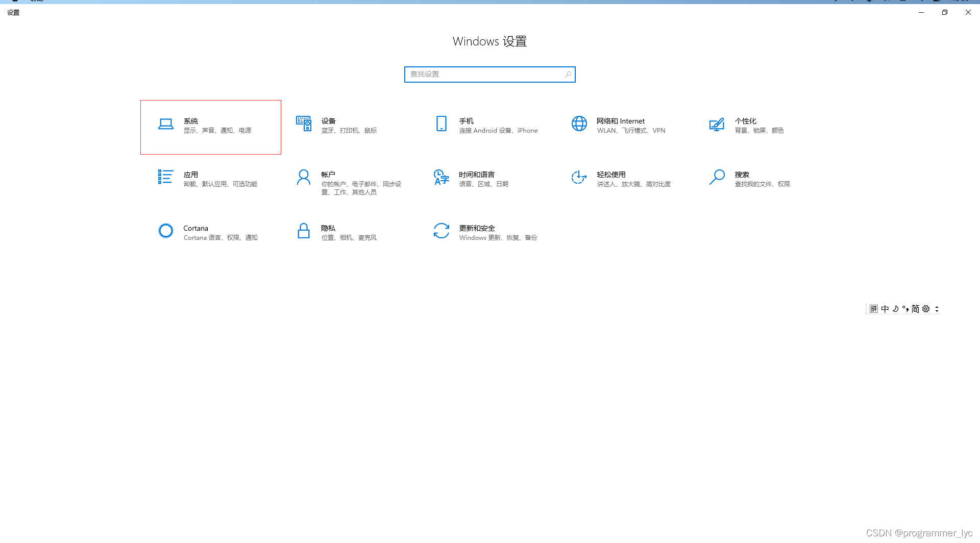Click the 时间和语言 clock-character icon
This screenshot has width=980, height=543.
[442, 177]
